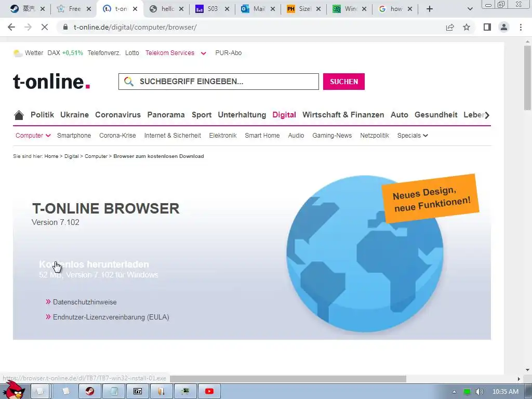Click the forward navigation arrow
Screen dimensions: 532x399
(28, 27)
